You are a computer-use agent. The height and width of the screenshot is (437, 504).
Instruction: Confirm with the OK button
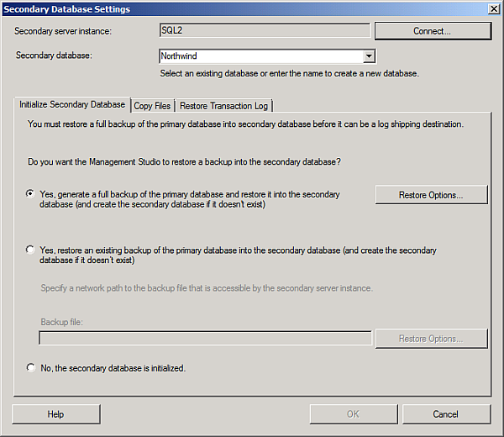pyautogui.click(x=353, y=414)
